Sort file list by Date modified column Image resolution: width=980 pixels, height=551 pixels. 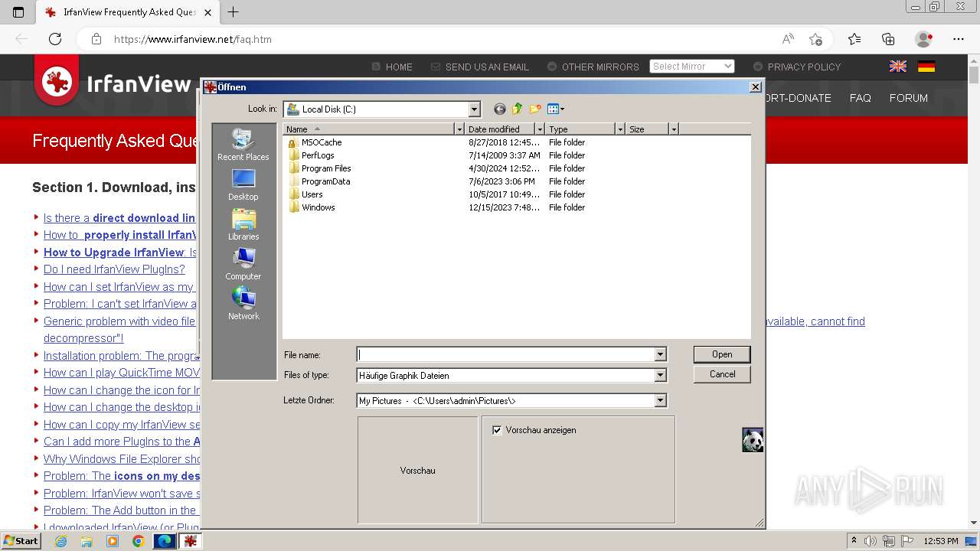pos(500,129)
